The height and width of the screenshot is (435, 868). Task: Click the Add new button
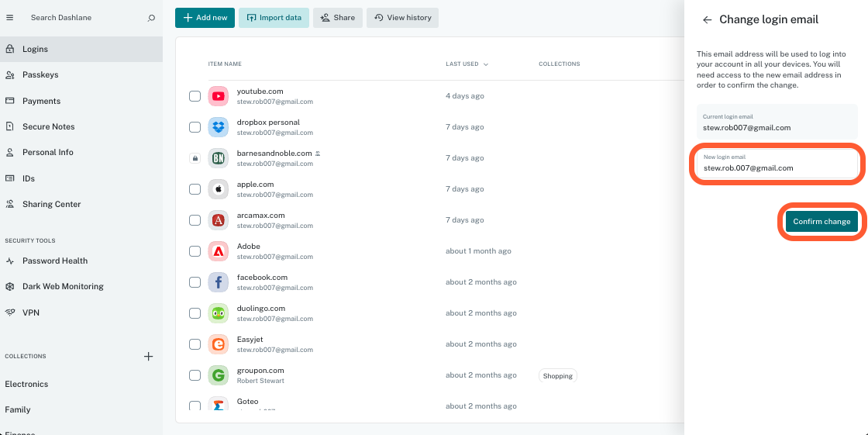205,18
